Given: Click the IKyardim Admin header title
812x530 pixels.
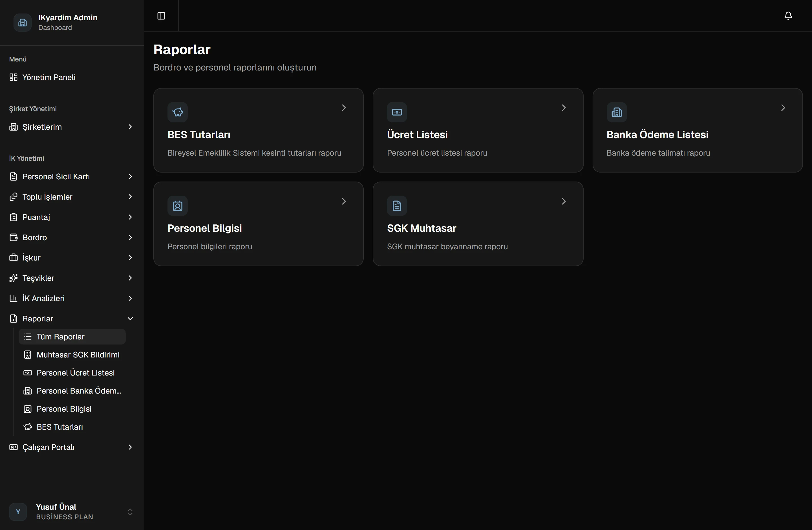Looking at the screenshot, I should tap(68, 17).
